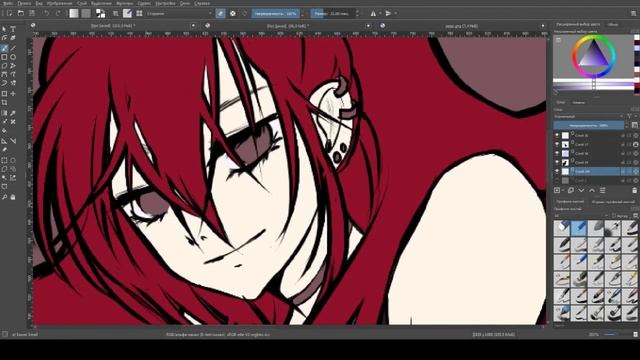Open the layer blending mode dropdown
This screenshot has height=360, width=640.
[589, 116]
